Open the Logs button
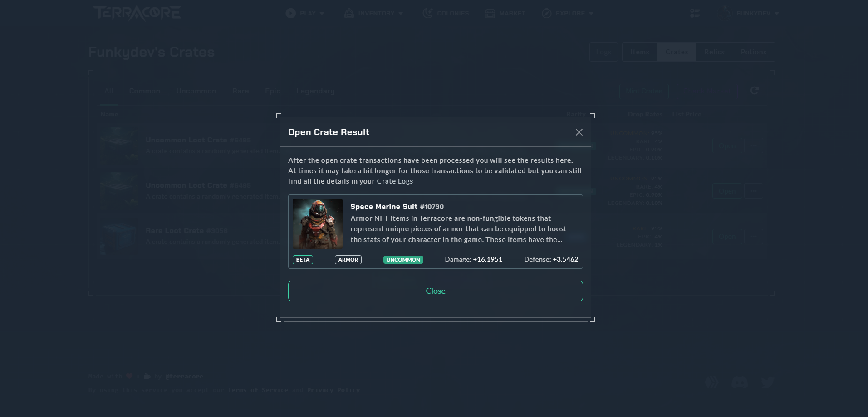 click(603, 52)
